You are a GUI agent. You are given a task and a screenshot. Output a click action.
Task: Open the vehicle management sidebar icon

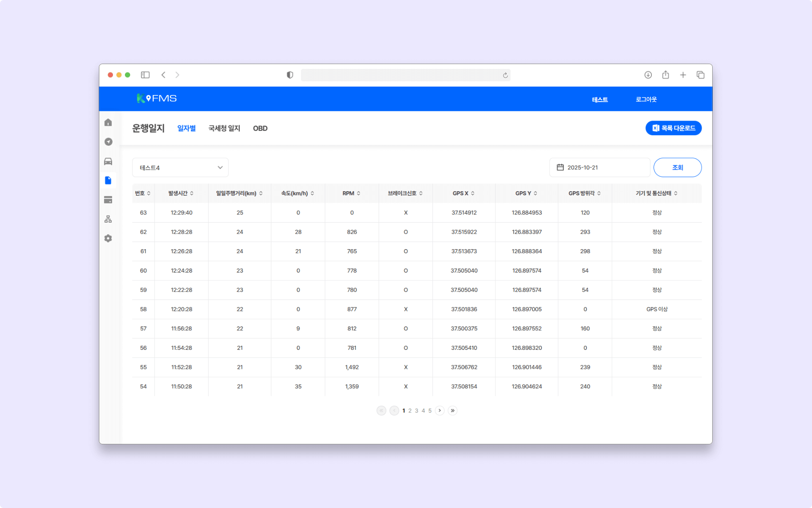coord(108,161)
